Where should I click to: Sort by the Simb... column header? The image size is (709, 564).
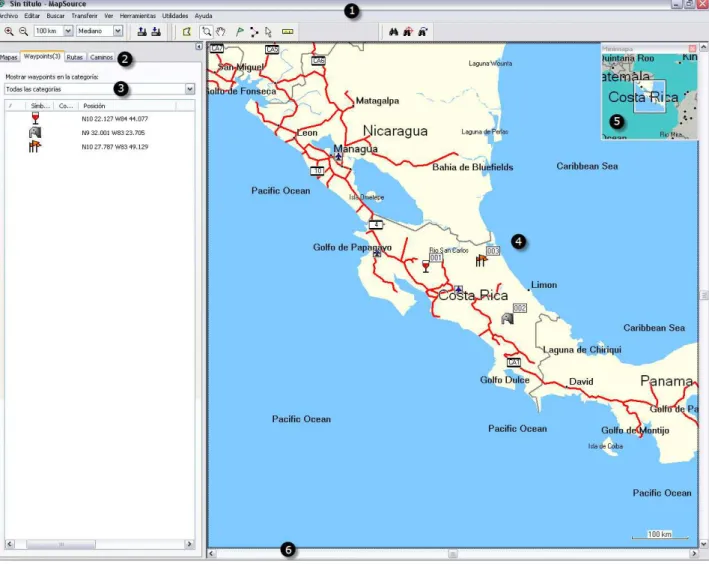point(40,106)
